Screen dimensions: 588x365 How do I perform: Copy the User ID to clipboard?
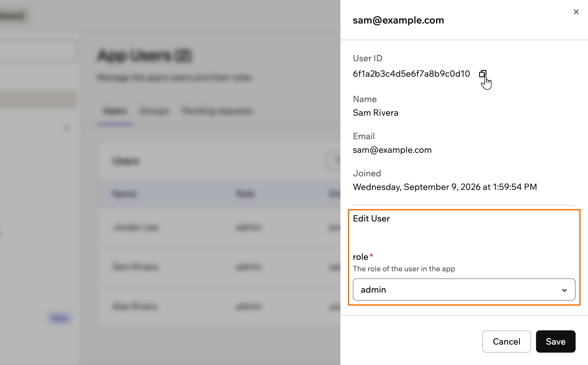click(483, 74)
